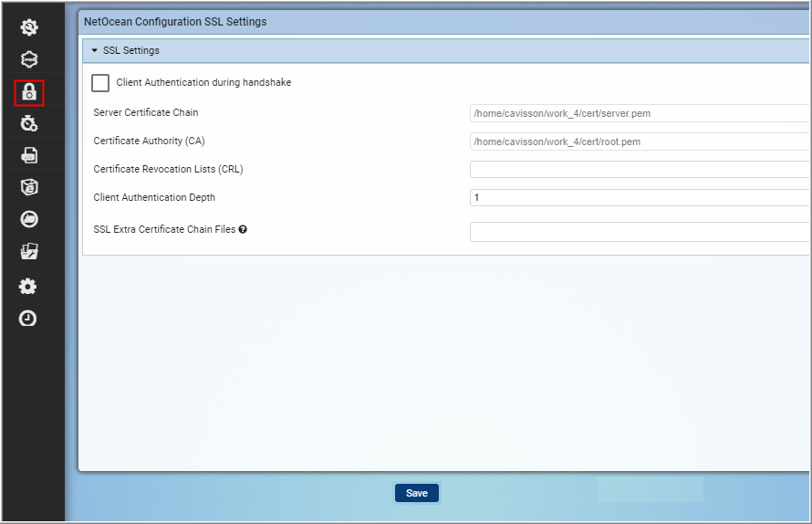This screenshot has width=812, height=524.
Task: Click the SSL Extra Certificate Chain Files field
Action: point(640,232)
